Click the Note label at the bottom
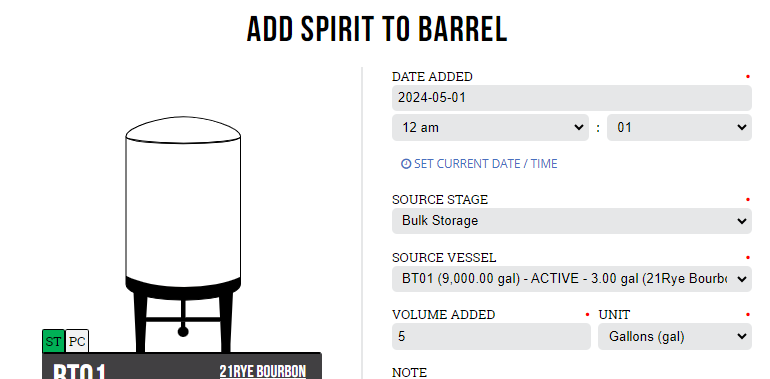 click(x=410, y=373)
